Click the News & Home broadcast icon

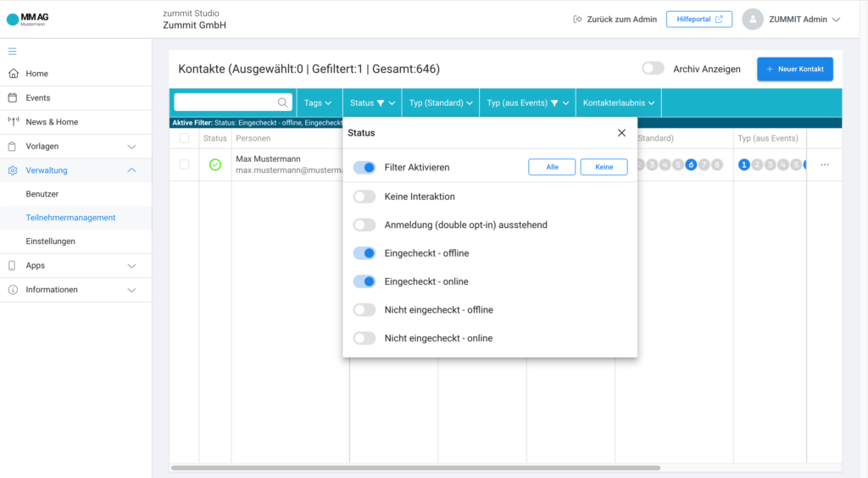click(13, 122)
